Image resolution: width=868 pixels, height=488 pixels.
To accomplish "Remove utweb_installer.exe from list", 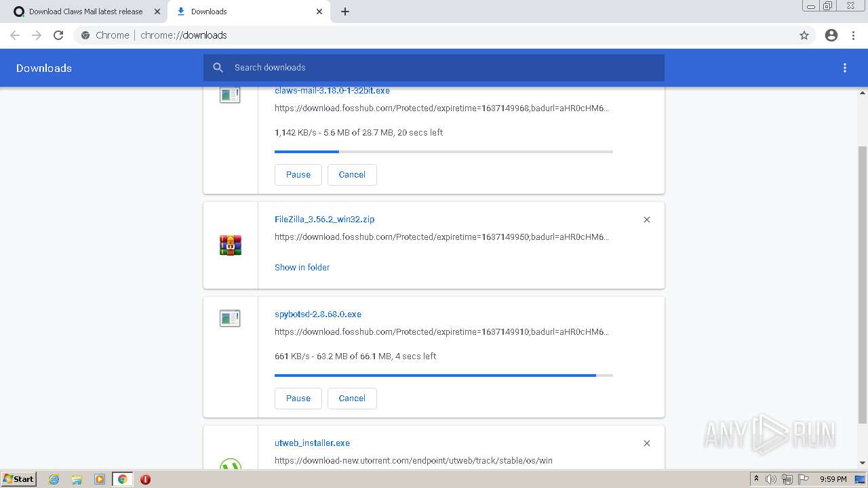I will (x=647, y=443).
